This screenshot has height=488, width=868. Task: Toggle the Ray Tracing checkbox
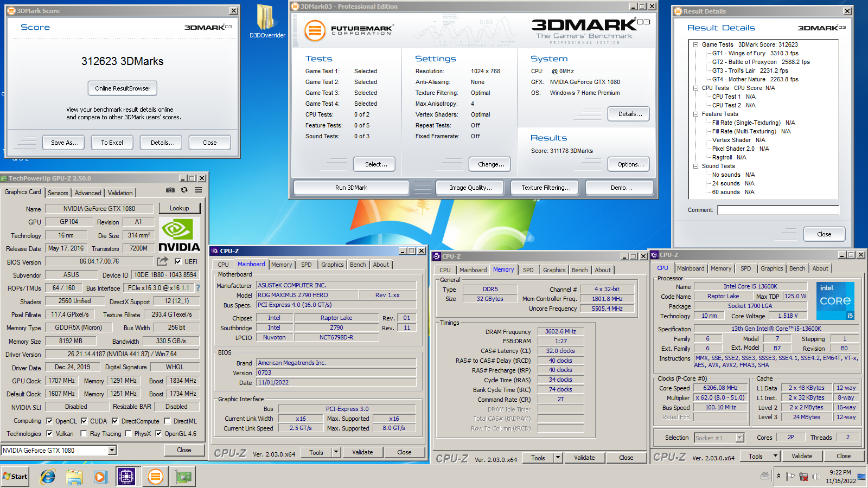tap(84, 433)
